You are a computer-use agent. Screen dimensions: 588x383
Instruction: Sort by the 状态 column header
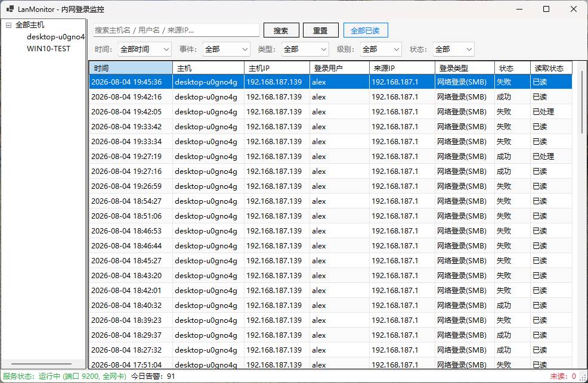[x=513, y=68]
